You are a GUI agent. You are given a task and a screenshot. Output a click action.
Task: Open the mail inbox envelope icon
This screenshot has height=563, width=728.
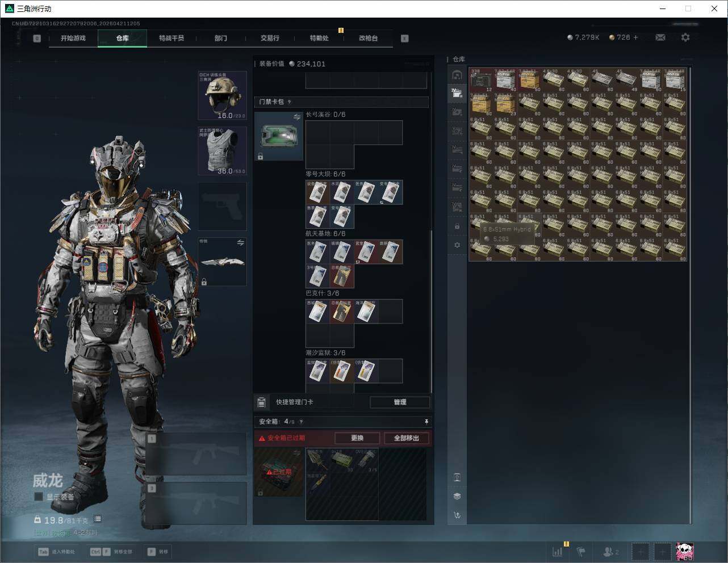(x=660, y=37)
